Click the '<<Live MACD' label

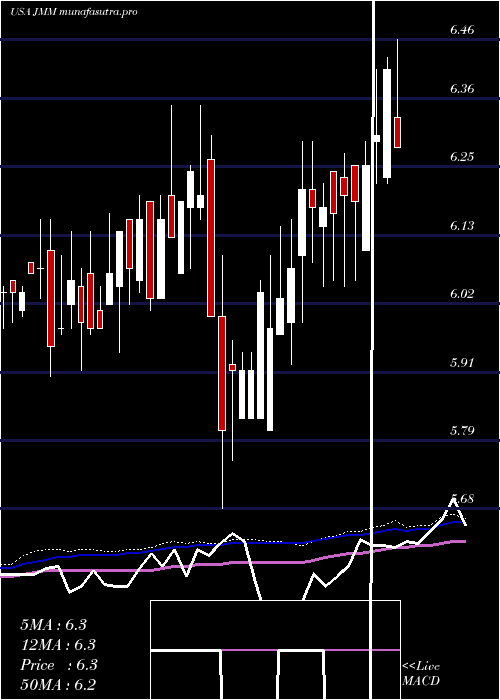(421, 674)
